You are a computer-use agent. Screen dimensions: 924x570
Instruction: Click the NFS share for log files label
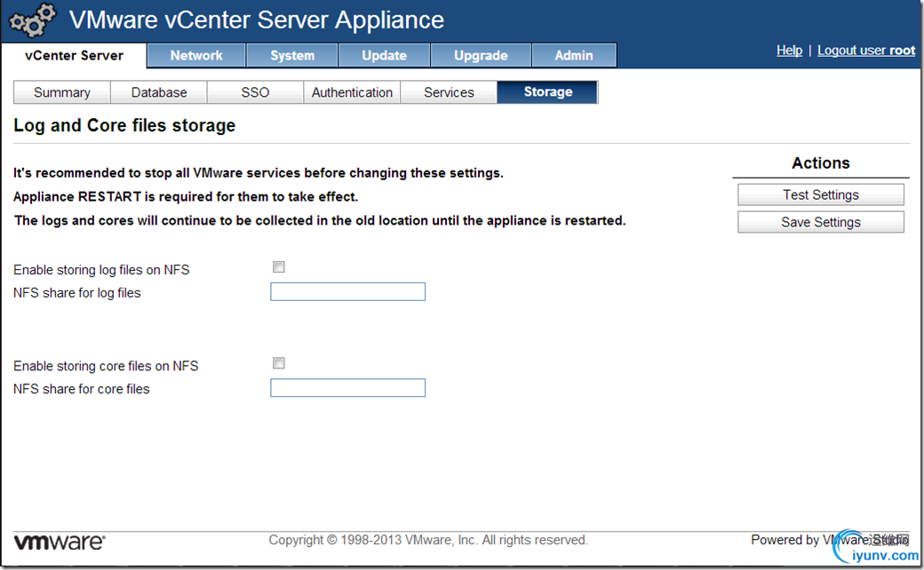coord(77,293)
